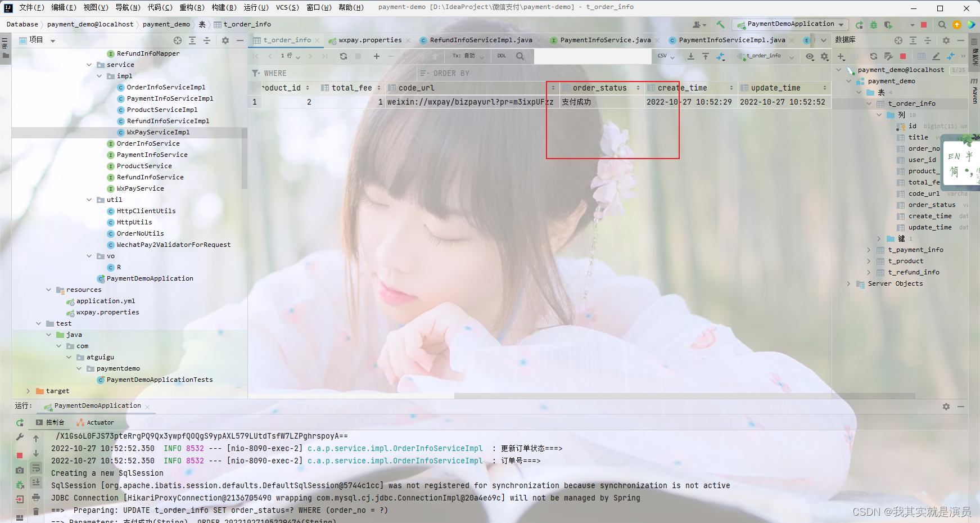Open the Tx auto transaction mode dropdown

pyautogui.click(x=468, y=56)
